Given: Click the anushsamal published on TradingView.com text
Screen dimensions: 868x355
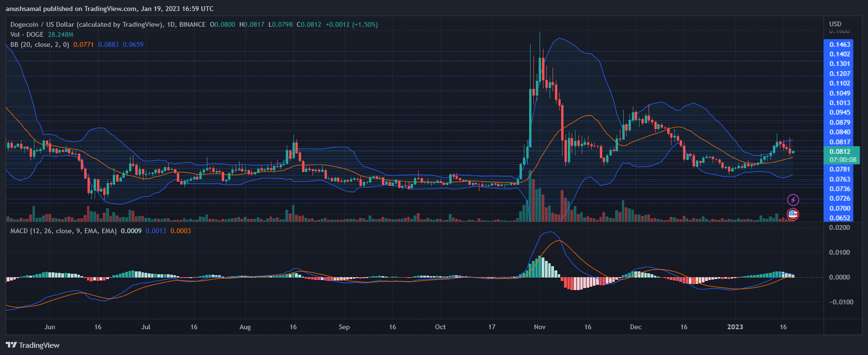Looking at the screenshot, I should [x=109, y=9].
